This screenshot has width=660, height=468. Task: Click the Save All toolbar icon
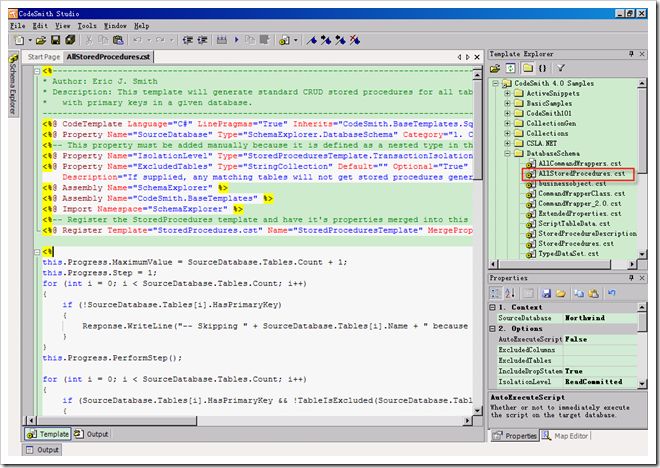pyautogui.click(x=70, y=40)
